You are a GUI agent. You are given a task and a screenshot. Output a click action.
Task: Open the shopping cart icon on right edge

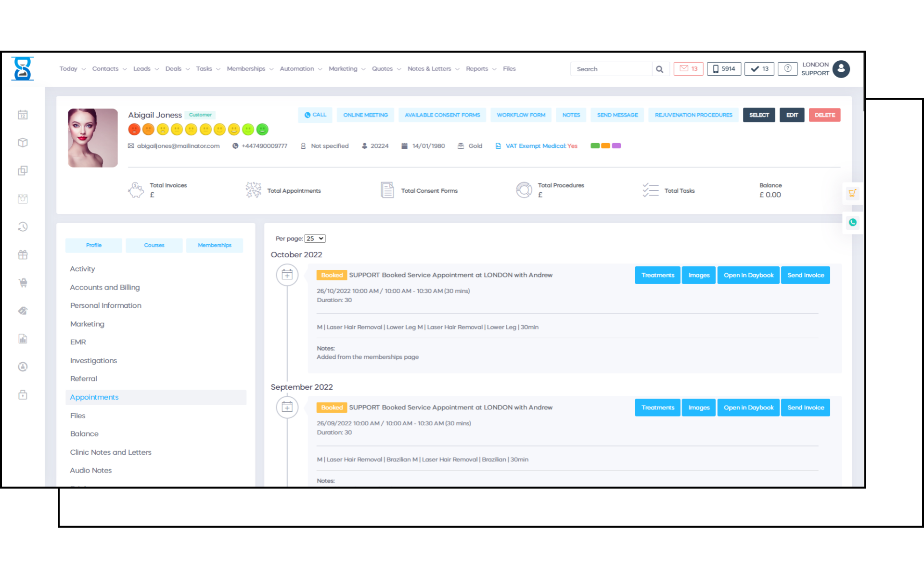coord(852,194)
